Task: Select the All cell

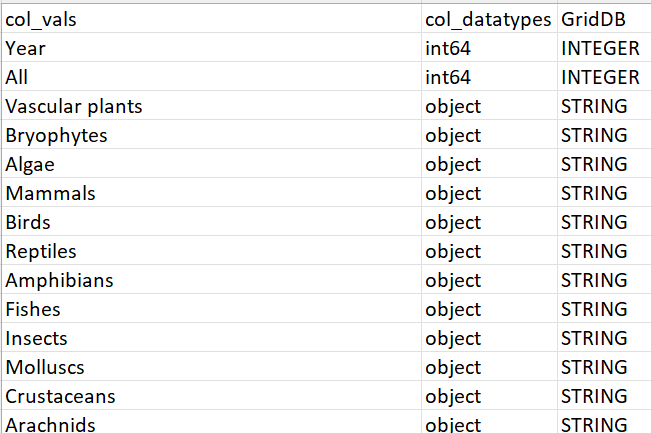Action: (x=17, y=77)
